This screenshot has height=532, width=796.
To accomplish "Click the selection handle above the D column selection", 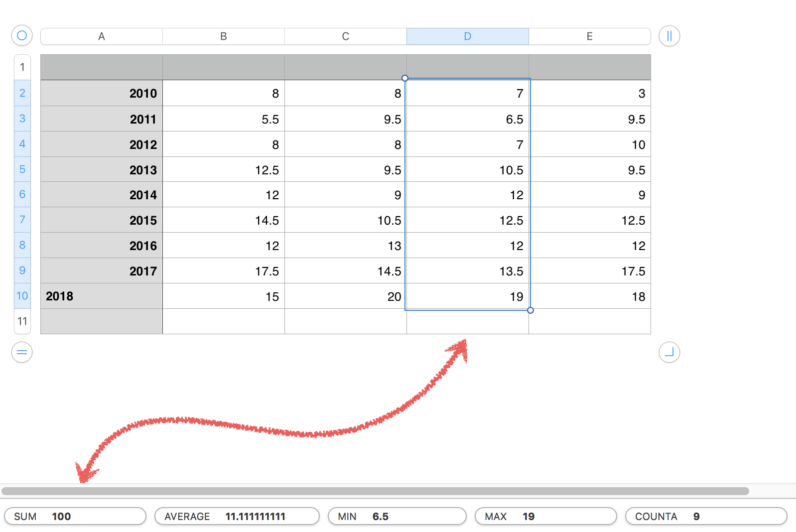I will [405, 78].
